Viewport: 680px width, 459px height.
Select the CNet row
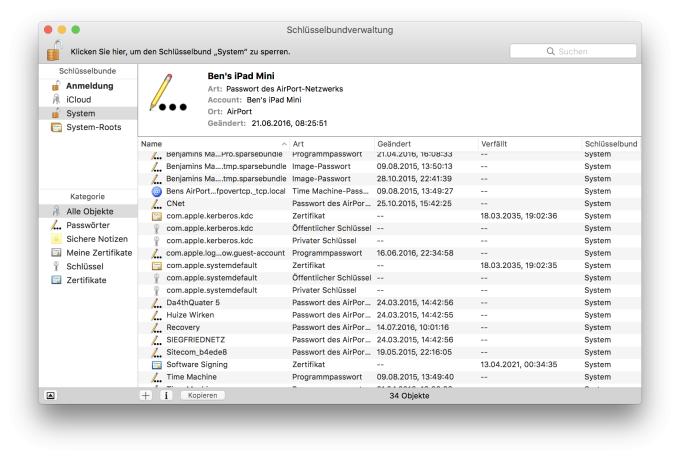pyautogui.click(x=389, y=203)
